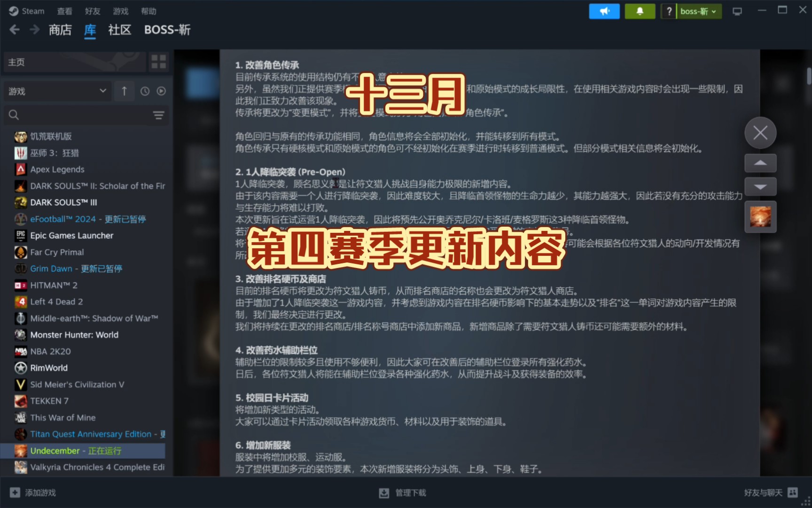Toggle the ready-to-play filter icon
Image resolution: width=812 pixels, height=508 pixels.
[x=161, y=91]
